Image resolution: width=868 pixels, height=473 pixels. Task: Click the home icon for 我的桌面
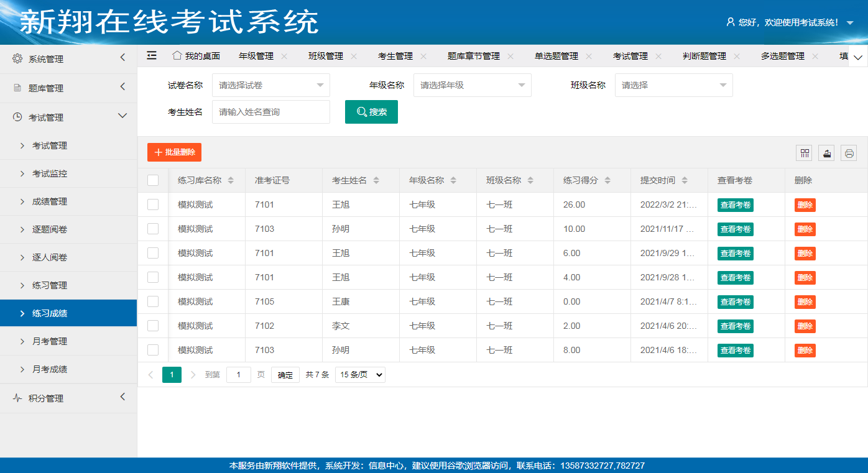pos(177,56)
